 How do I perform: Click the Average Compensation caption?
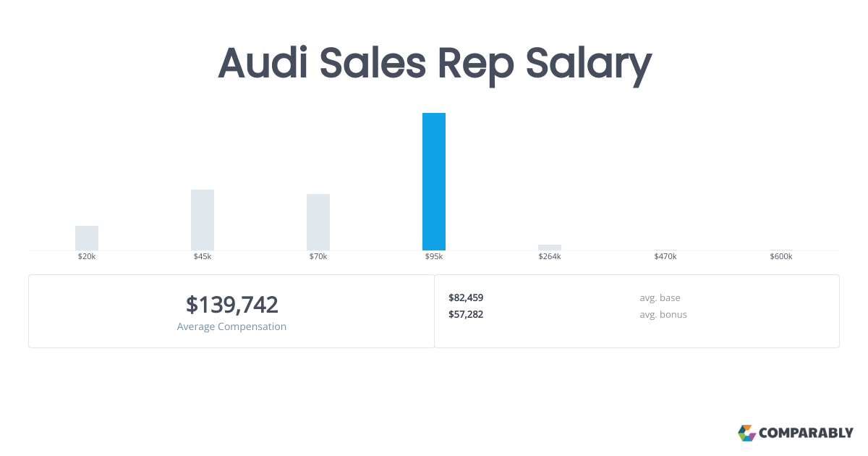[231, 326]
